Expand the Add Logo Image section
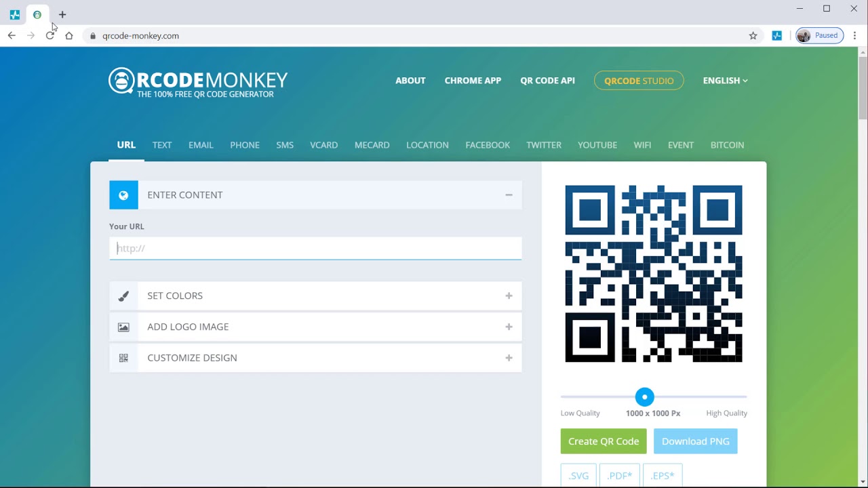Screen dimensions: 868x488 click(509, 327)
